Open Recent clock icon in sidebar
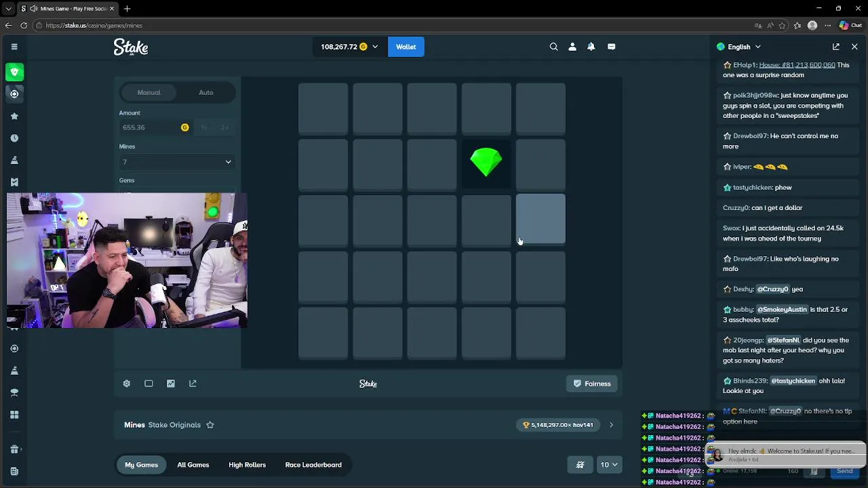Screen dimensions: 868x488 [x=14, y=138]
